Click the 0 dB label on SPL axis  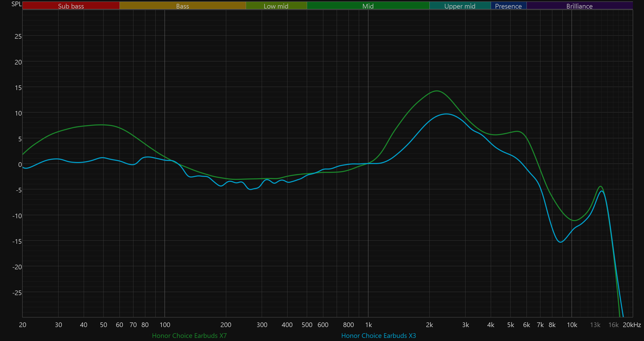tap(20, 165)
